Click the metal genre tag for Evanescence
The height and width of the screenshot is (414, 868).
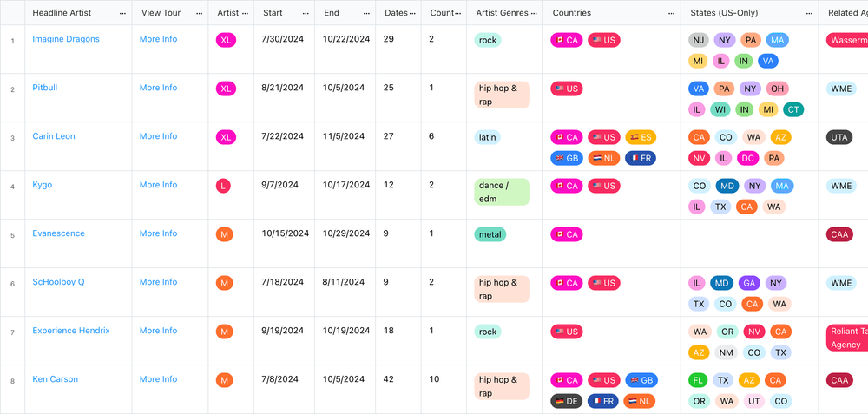tap(490, 234)
